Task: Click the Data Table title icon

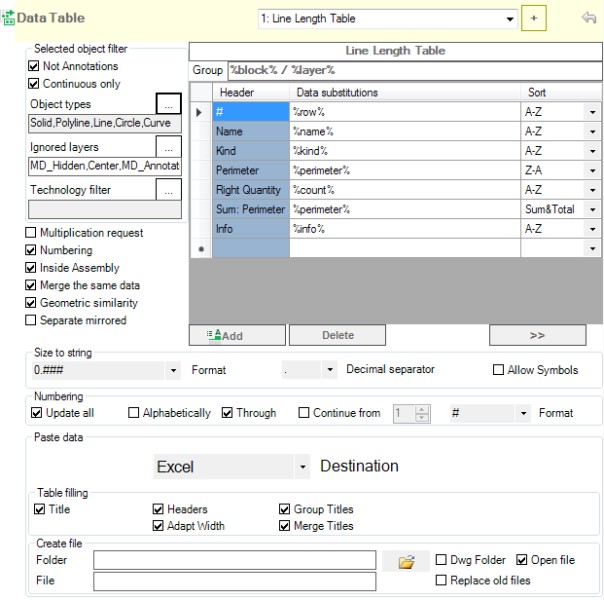Action: click(x=9, y=18)
